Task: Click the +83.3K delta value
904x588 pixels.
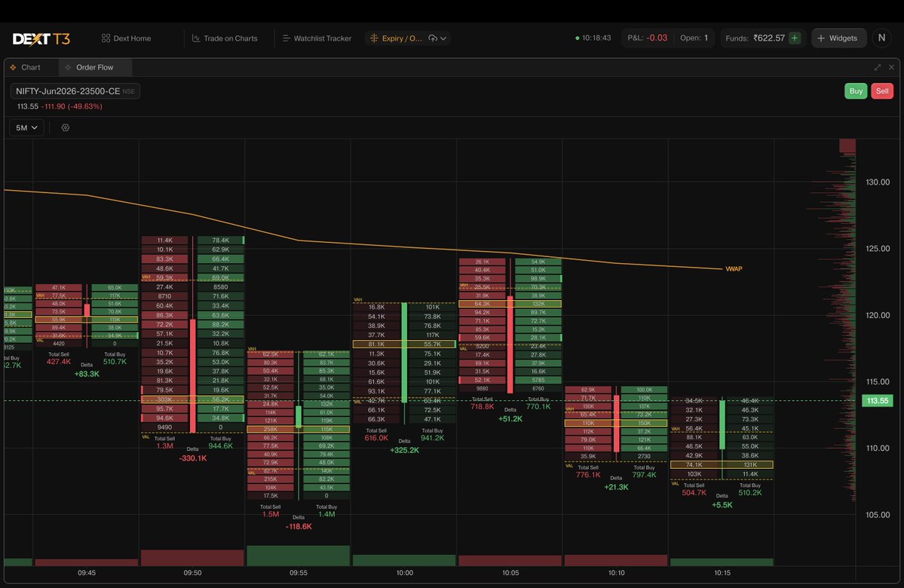Action: pyautogui.click(x=87, y=374)
